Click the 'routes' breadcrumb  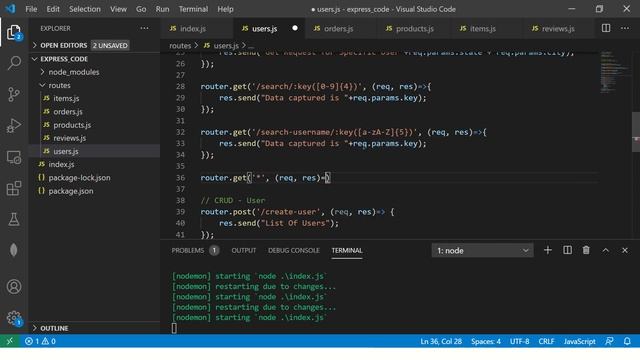[x=180, y=45]
